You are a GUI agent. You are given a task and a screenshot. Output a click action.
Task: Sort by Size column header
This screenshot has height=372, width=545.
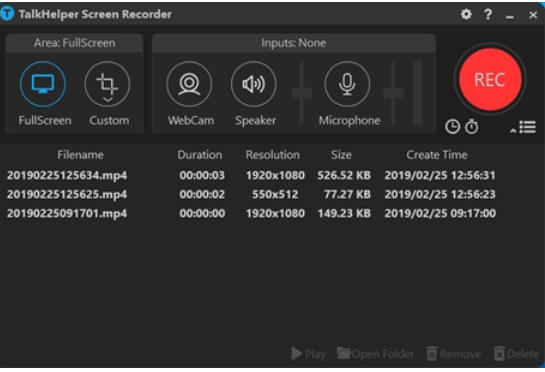coord(341,155)
